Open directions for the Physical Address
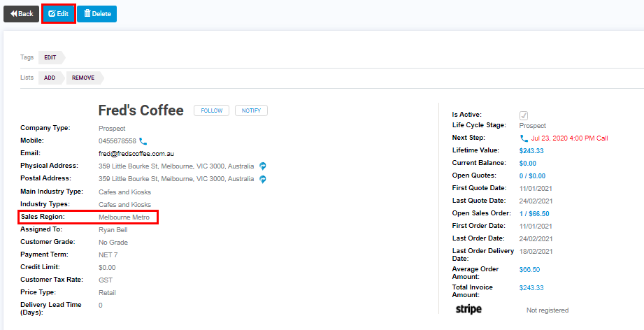 (x=263, y=166)
